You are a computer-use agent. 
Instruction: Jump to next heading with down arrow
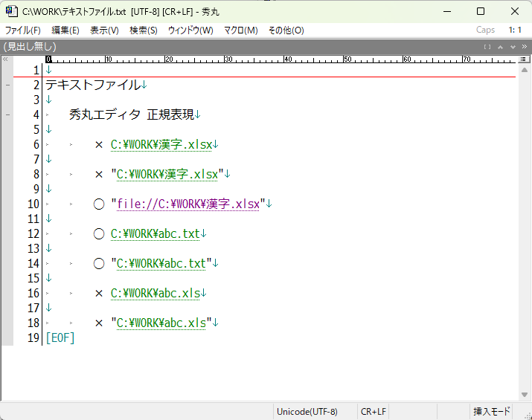pos(513,46)
